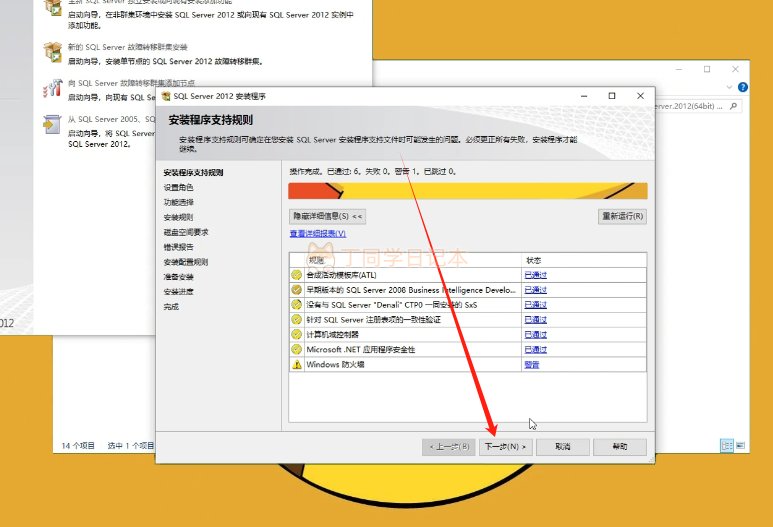Click the rule text 计算机域控制器
This screenshot has height=527, width=773.
(x=332, y=334)
